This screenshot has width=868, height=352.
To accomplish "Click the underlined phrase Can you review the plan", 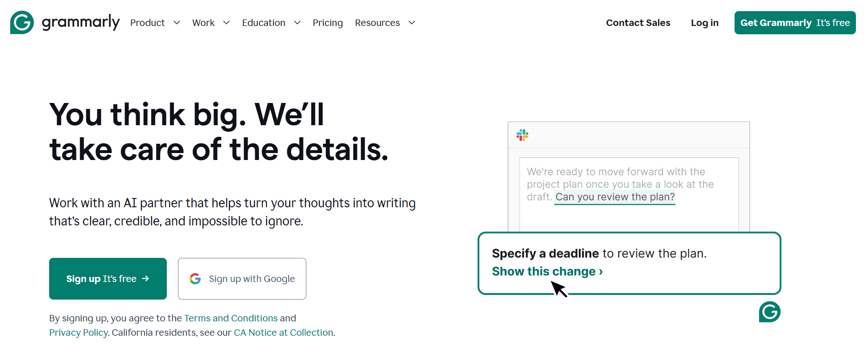I will 615,197.
